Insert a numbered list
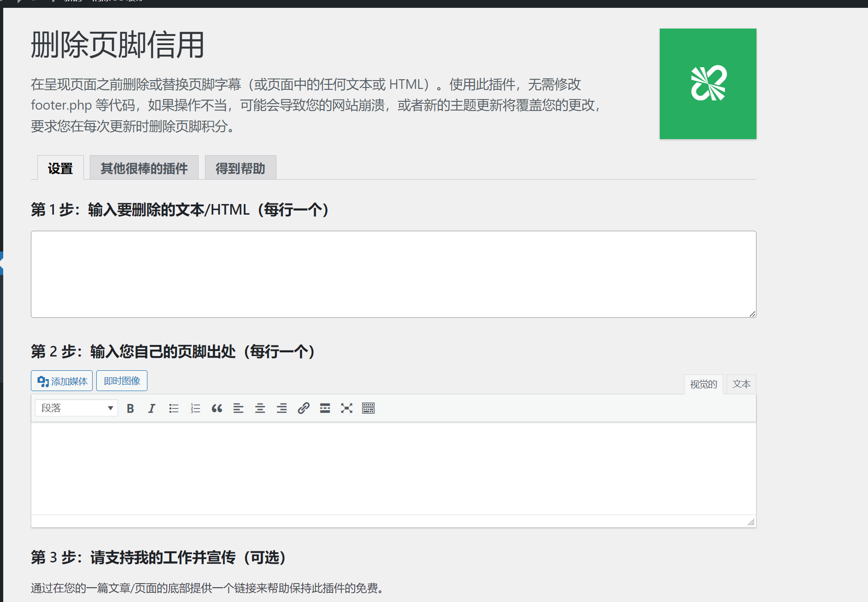 [x=195, y=409]
